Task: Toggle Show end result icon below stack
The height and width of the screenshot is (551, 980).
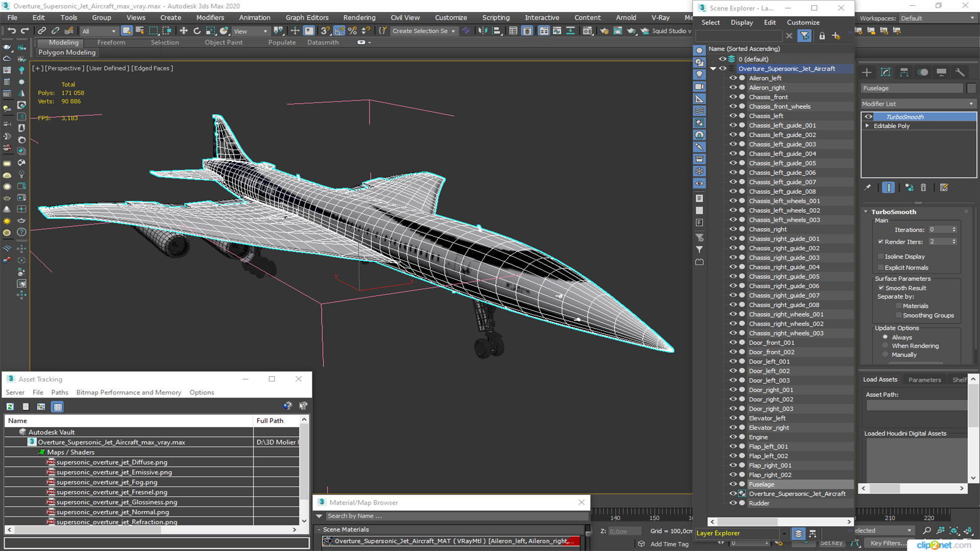Action: (889, 188)
